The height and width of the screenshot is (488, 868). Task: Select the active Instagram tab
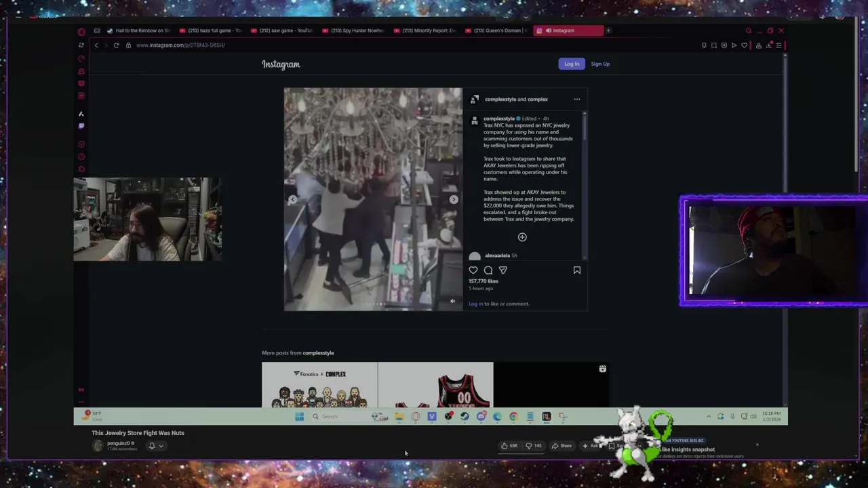pyautogui.click(x=568, y=30)
